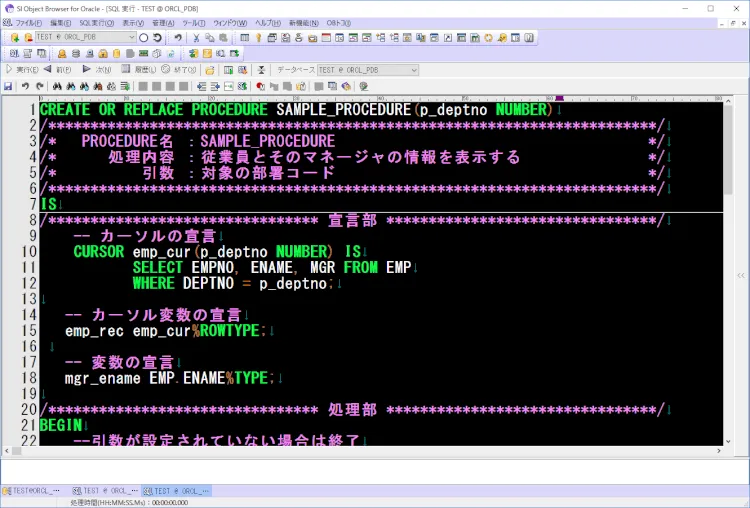The height and width of the screenshot is (508, 750).
Task: Click the copy icon in top toolbar
Action: [x=210, y=38]
